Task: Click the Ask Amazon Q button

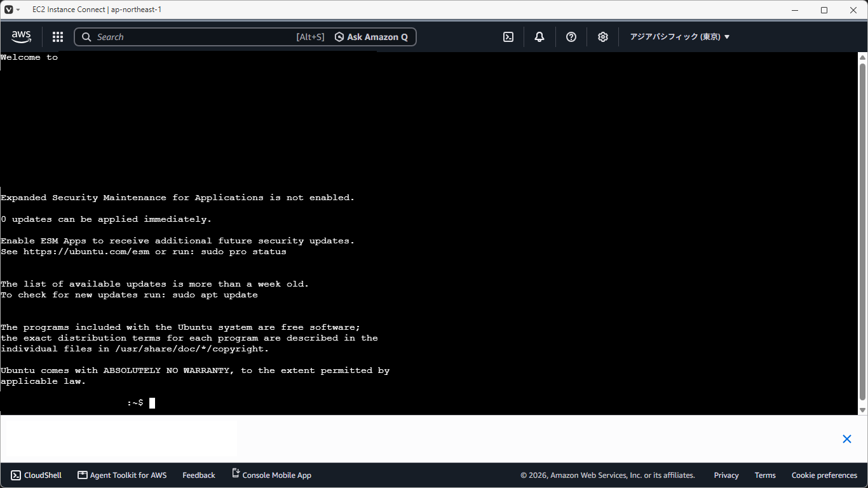Action: coord(372,37)
